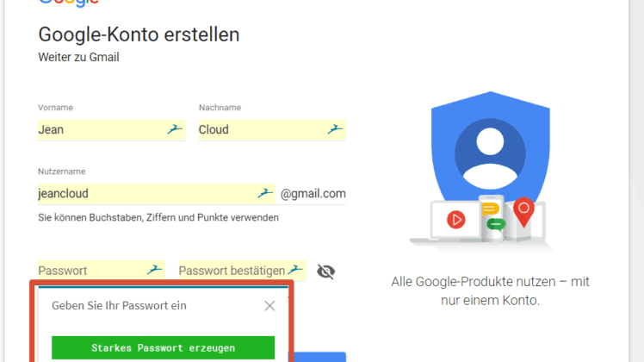This screenshot has height=362, width=644.
Task: Click the blue button beside the popup
Action: [x=319, y=357]
